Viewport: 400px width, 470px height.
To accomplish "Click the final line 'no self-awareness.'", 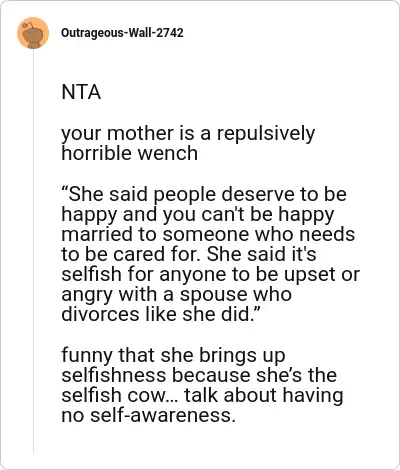I will point(148,415).
